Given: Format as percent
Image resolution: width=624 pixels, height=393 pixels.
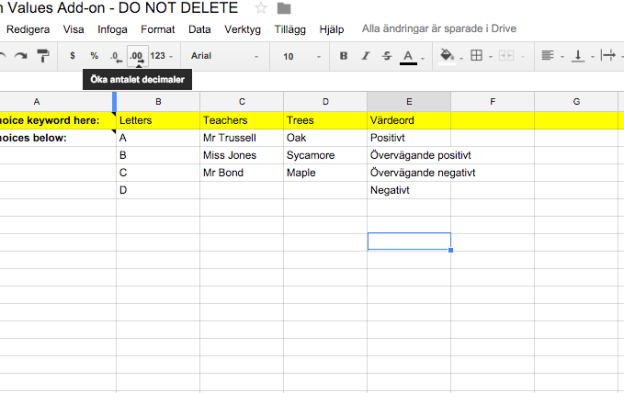Looking at the screenshot, I should pos(94,56).
